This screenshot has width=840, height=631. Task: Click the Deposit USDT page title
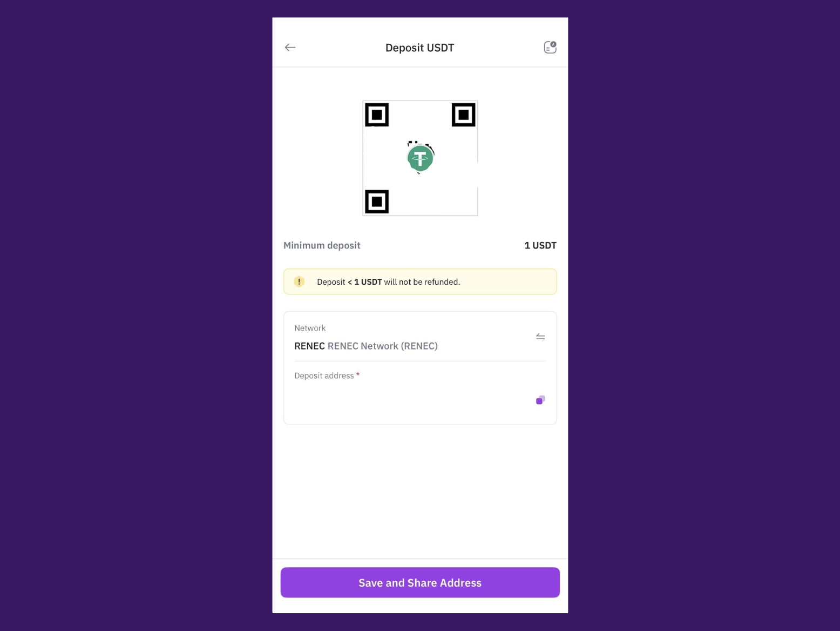tap(420, 48)
